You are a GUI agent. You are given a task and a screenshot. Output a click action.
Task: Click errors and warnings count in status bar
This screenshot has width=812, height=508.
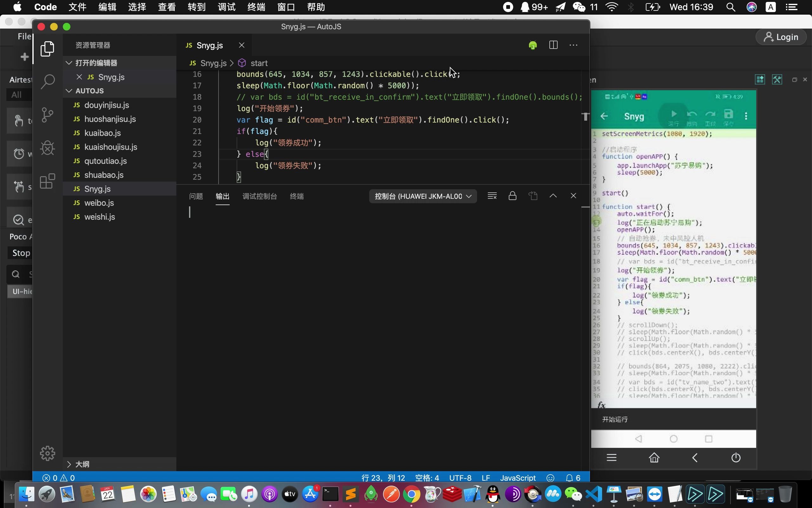[58, 478]
